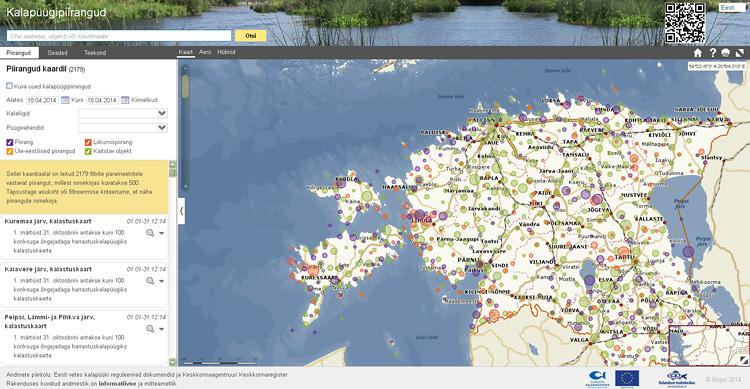The width and height of the screenshot is (750, 389).
Task: Enable Kuva uued kalapüügipiirangud checkbox
Action: tap(9, 86)
